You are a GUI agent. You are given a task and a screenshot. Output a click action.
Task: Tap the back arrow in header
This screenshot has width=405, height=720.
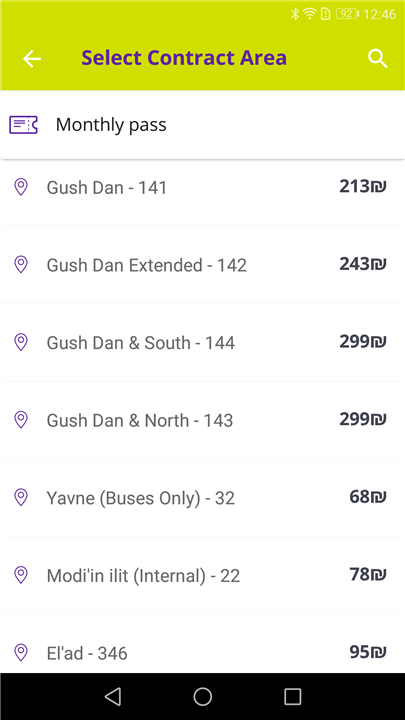pos(32,59)
